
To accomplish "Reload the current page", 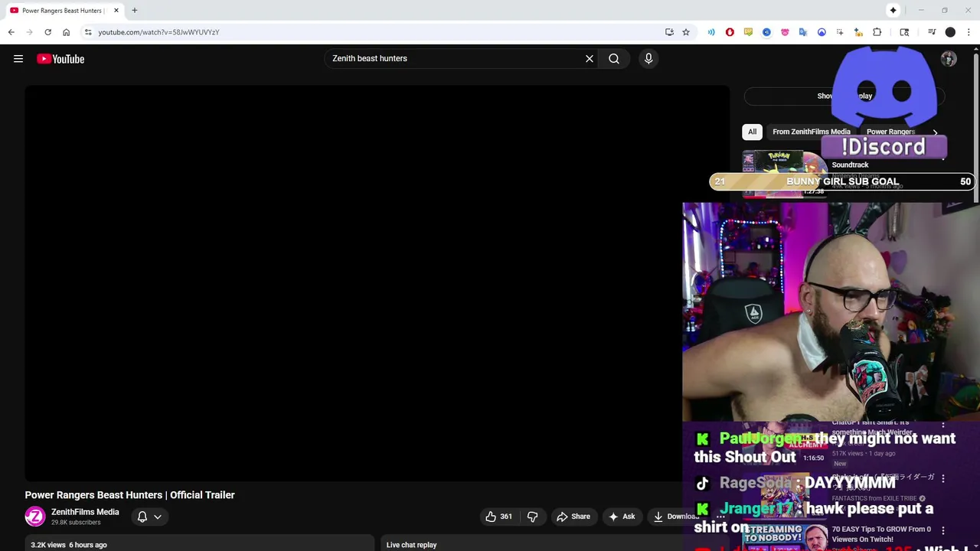I will pyautogui.click(x=47, y=32).
